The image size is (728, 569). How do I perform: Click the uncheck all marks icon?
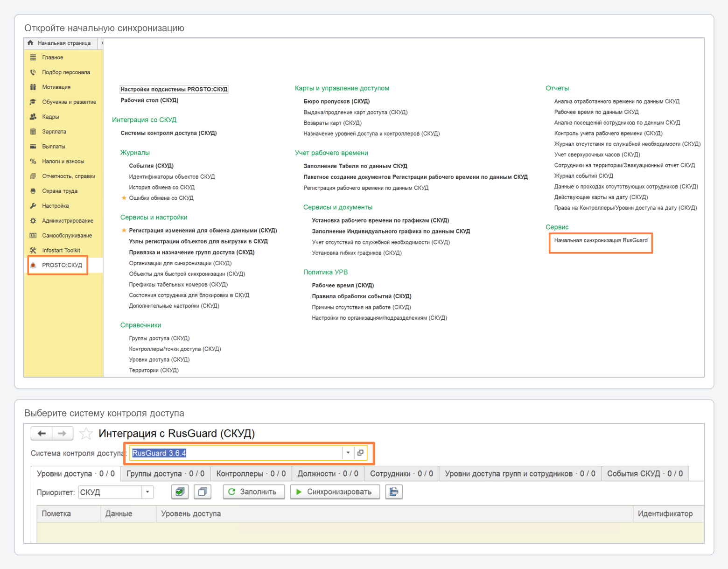click(x=203, y=492)
